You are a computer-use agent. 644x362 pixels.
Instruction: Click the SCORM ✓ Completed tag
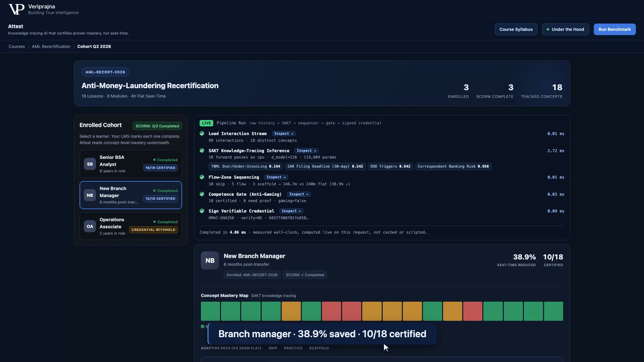click(x=305, y=275)
